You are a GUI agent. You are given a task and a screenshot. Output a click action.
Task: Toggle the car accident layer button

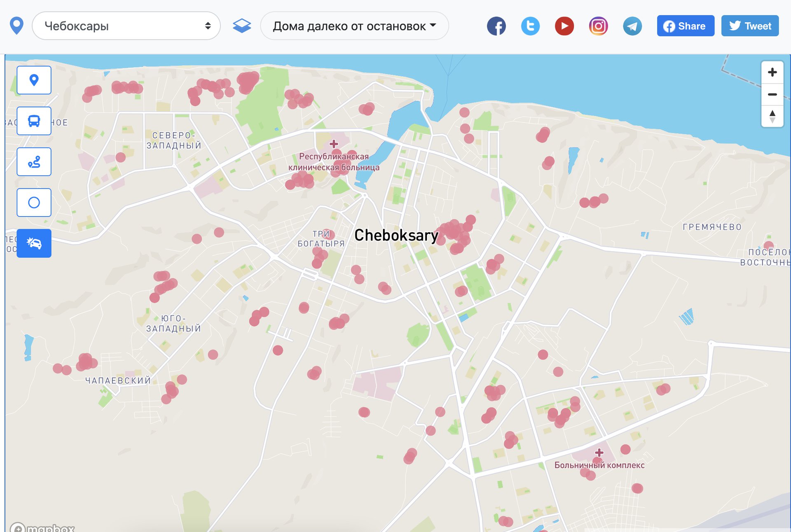[x=34, y=243]
